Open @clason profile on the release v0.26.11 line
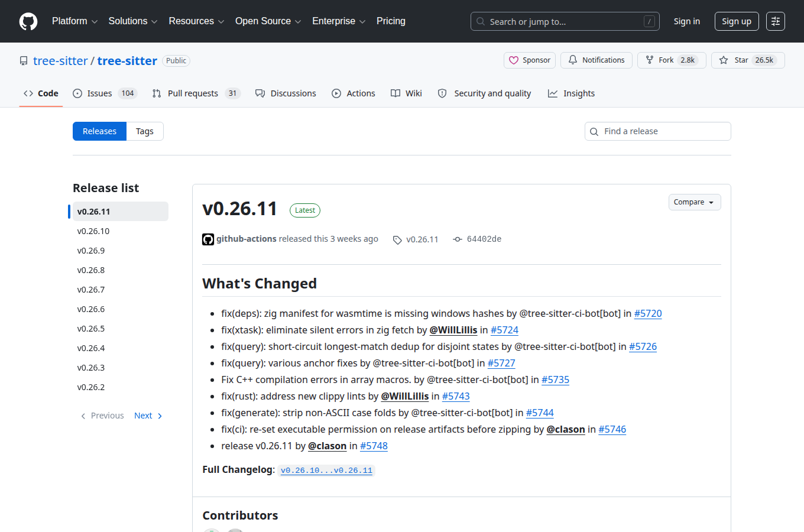This screenshot has height=532, width=804. pos(328,446)
